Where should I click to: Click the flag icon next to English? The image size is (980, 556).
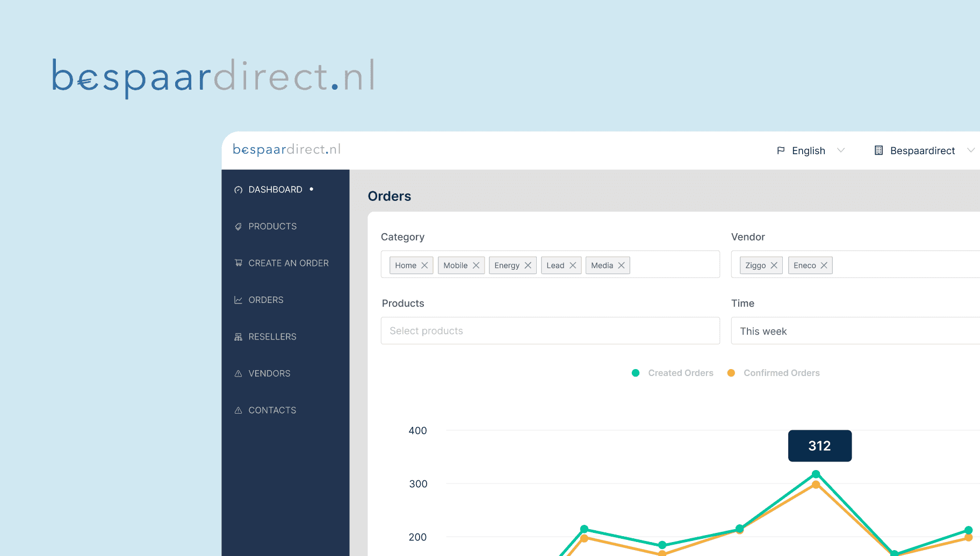click(781, 151)
